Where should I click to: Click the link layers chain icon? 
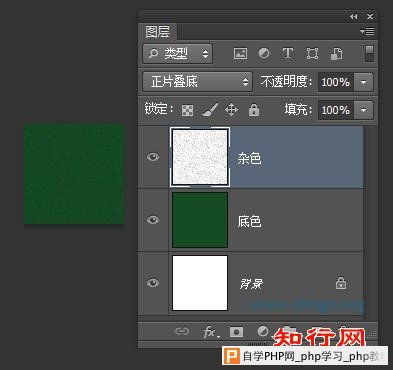[182, 331]
